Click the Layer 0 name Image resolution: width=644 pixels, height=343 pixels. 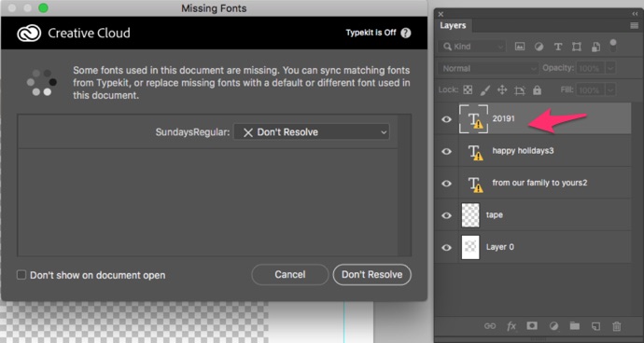coord(500,247)
